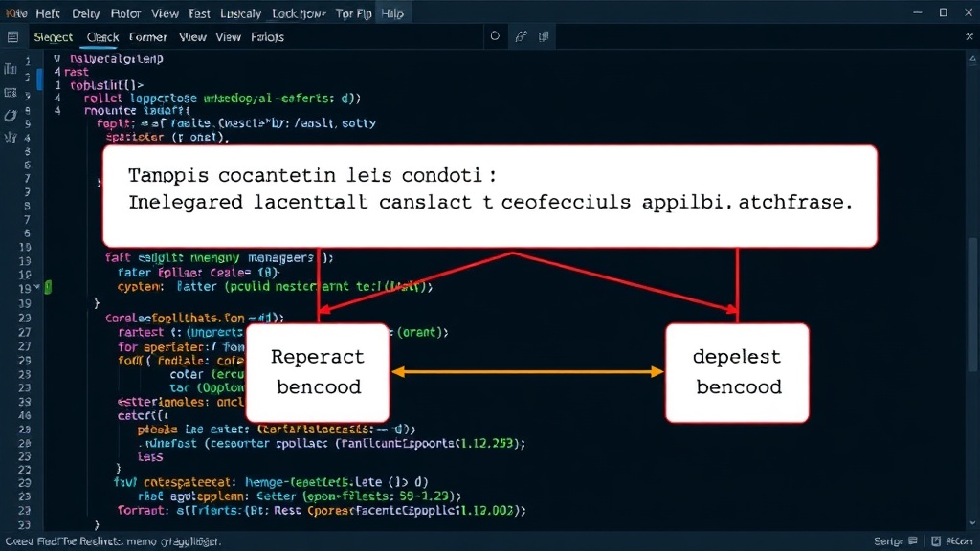Click the icon right of Serige in status bar
The height and width of the screenshot is (551, 980).
(913, 540)
